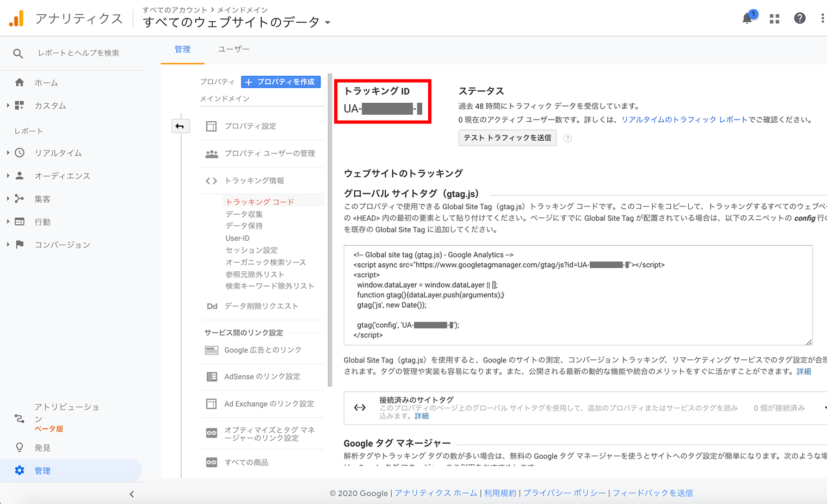827x504 pixels.
Task: Click the property column vertical scrollbar
Action: point(330,231)
